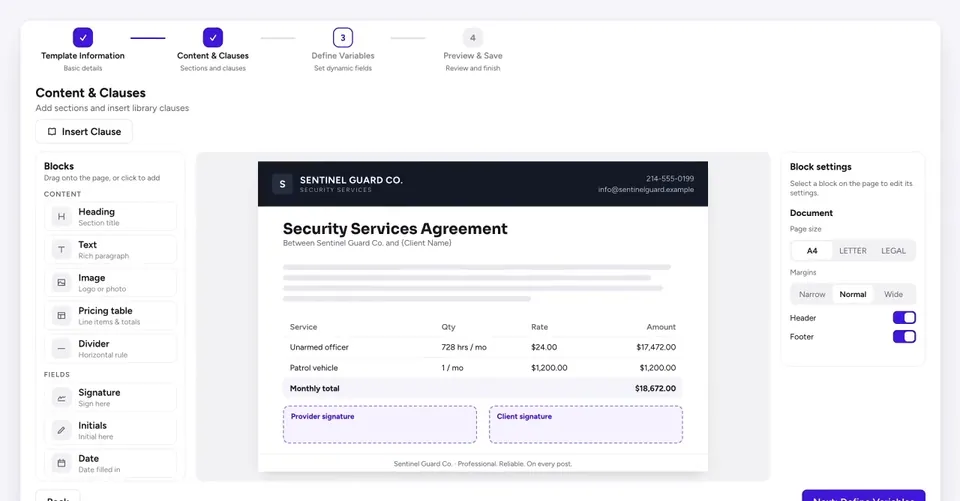Image resolution: width=960 pixels, height=501 pixels.
Task: Click the Text block icon
Action: point(61,250)
